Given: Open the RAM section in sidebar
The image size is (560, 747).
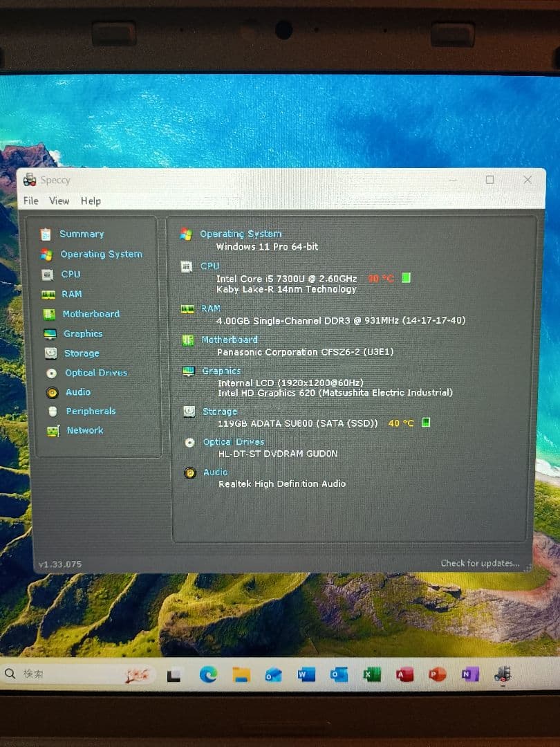Looking at the screenshot, I should coord(71,295).
